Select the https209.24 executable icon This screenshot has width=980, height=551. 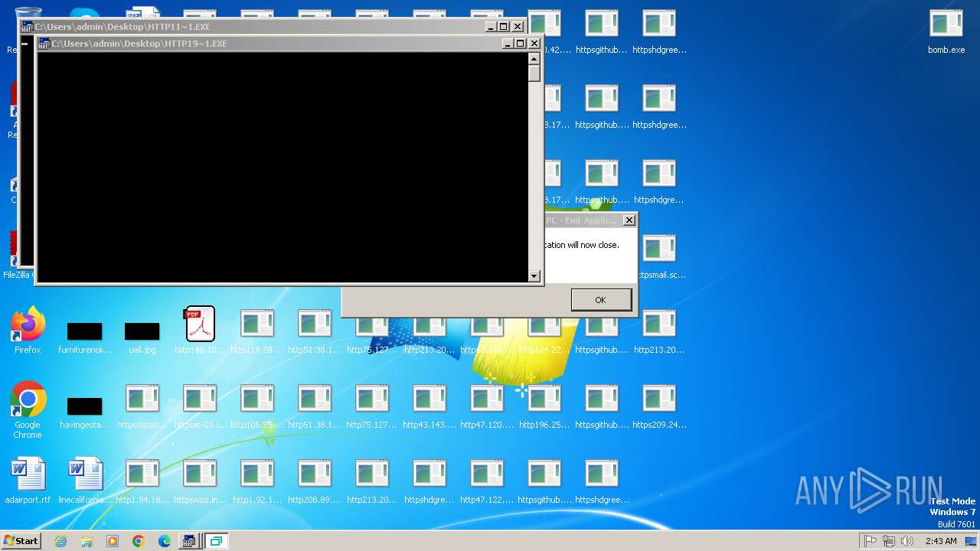[x=659, y=406]
